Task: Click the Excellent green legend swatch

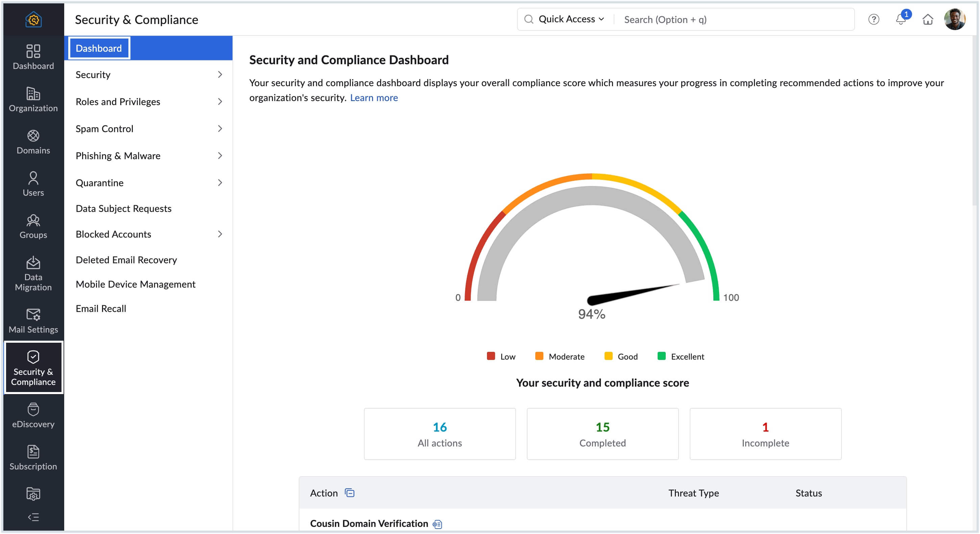Action: tap(661, 356)
